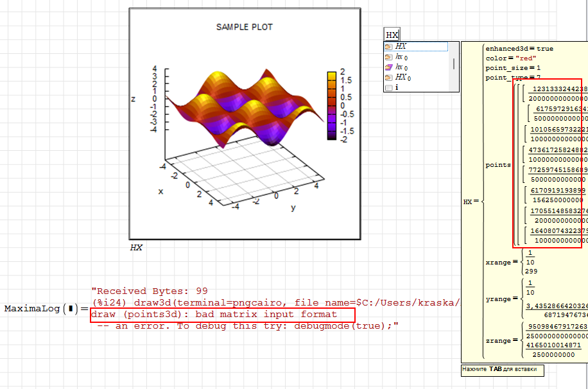Click the HX label beneath the plot
Screen dimensions: 588x389
(x=136, y=247)
